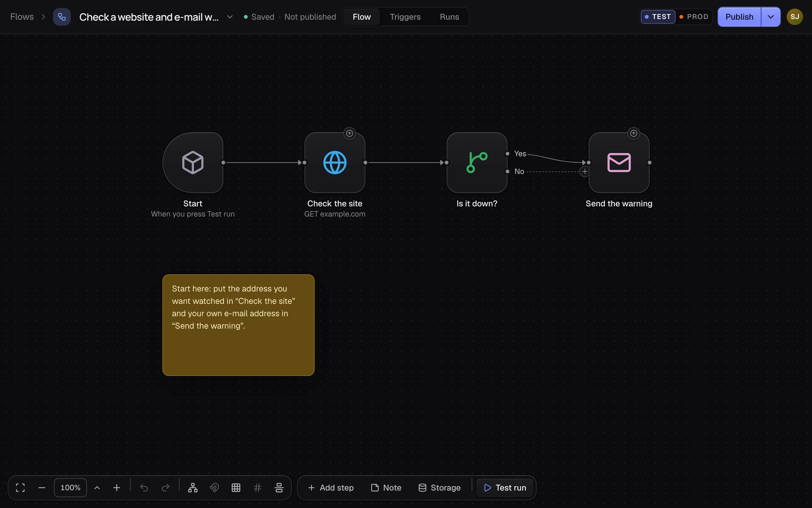Click the Yes branch output port
Image resolution: width=812 pixels, height=508 pixels.
click(x=507, y=154)
